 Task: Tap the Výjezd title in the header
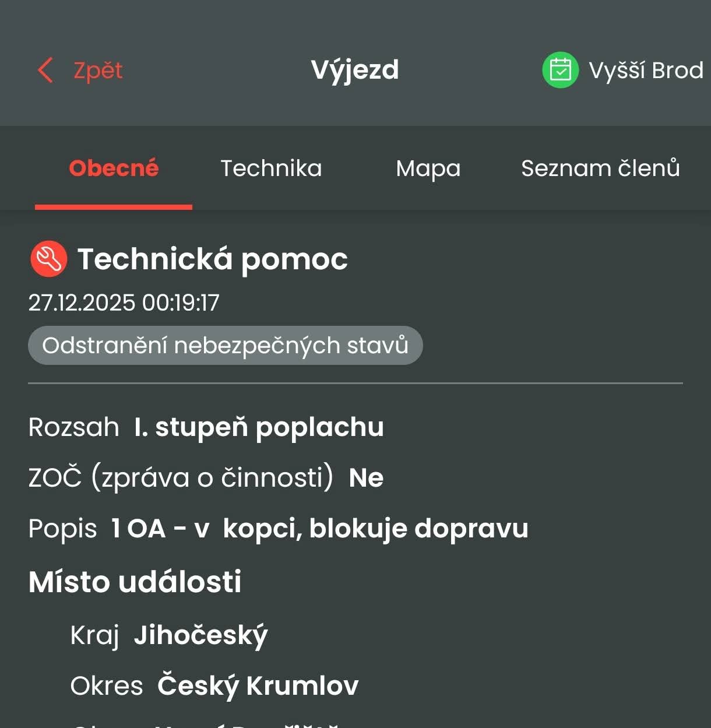pyautogui.click(x=354, y=69)
